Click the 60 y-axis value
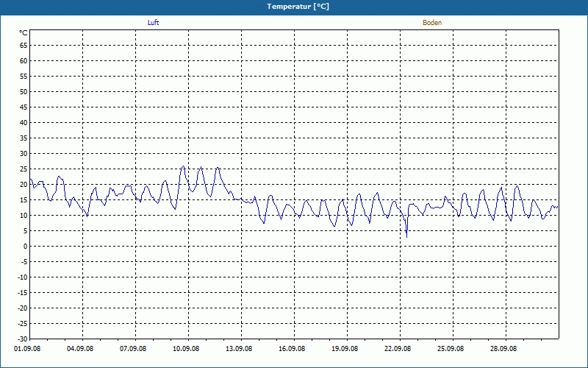This screenshot has width=588, height=368. (x=24, y=61)
